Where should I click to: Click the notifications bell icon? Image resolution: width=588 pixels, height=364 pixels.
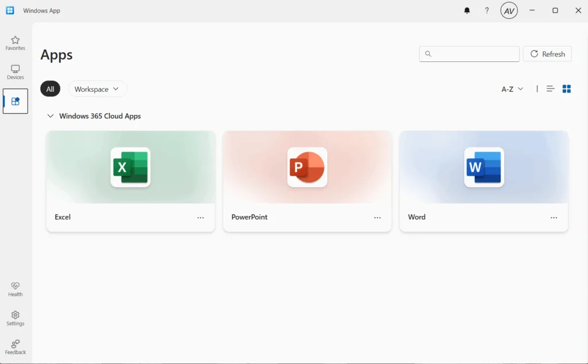coord(467,10)
